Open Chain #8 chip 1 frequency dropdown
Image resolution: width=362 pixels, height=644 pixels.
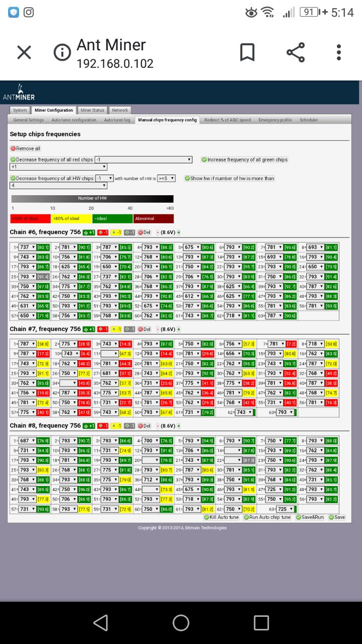pyautogui.click(x=27, y=440)
